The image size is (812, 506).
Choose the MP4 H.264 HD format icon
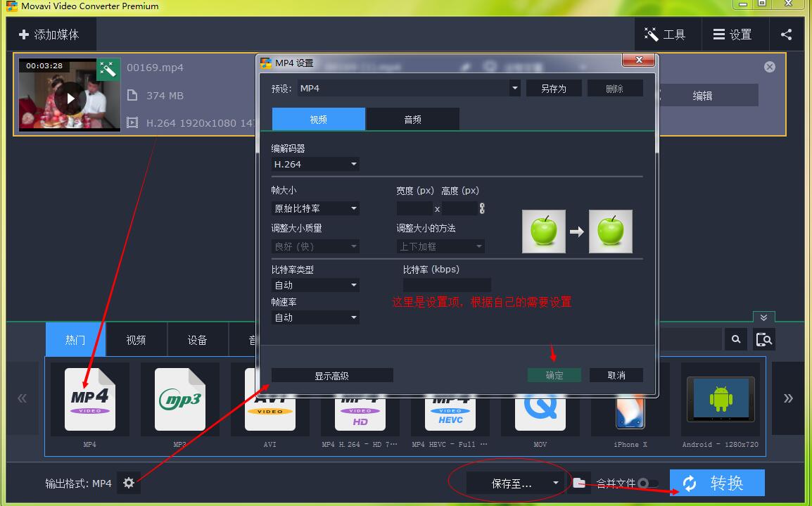360,415
